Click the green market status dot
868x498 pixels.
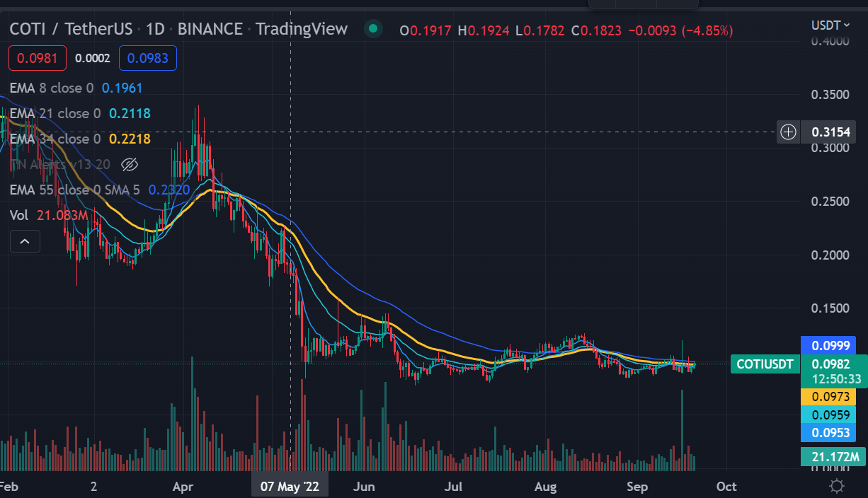(372, 29)
